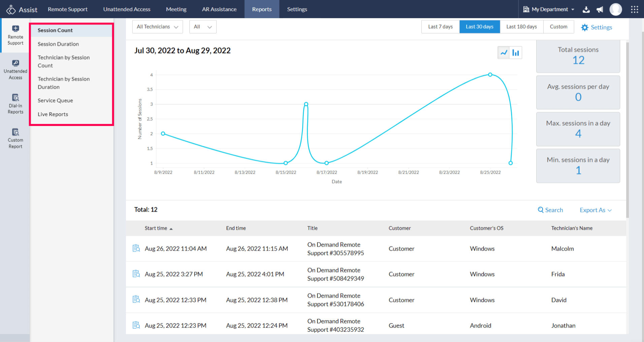This screenshot has height=342, width=644.
Task: Click the page vertical scrollbar
Action: 627,130
